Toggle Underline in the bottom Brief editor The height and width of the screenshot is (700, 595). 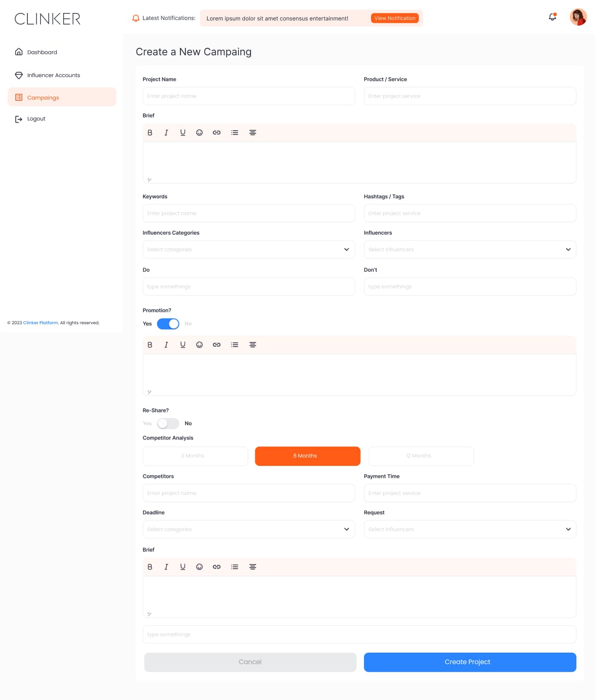pyautogui.click(x=183, y=567)
